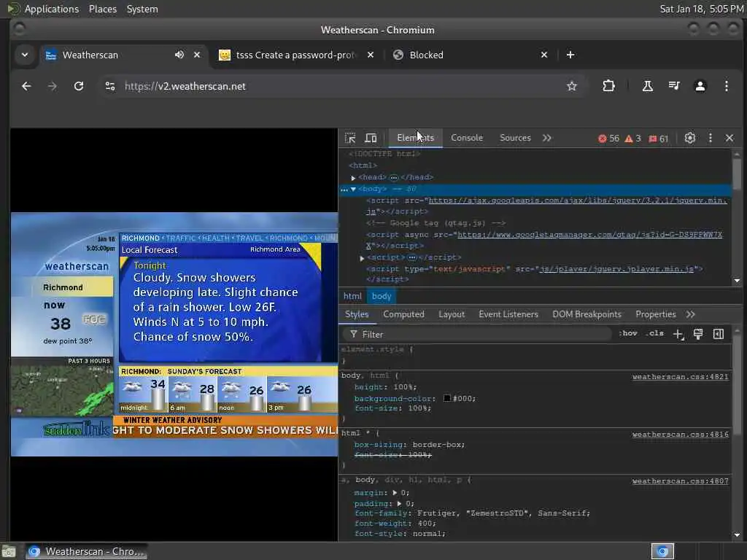Switch to the Console panel
This screenshot has width=747, height=560.
pyautogui.click(x=467, y=138)
